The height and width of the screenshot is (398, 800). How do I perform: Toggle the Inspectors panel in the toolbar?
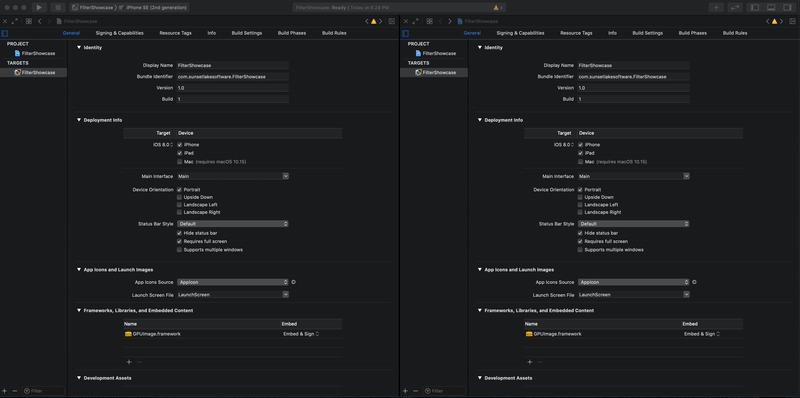pyautogui.click(x=787, y=8)
